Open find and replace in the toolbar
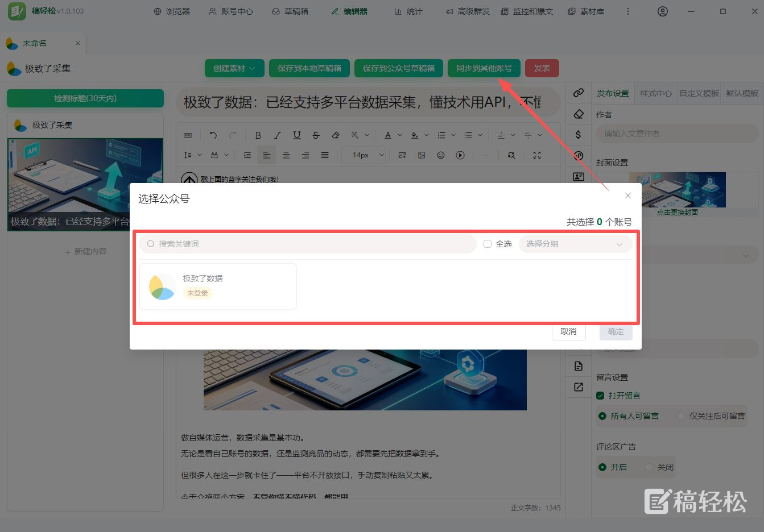 coord(511,155)
